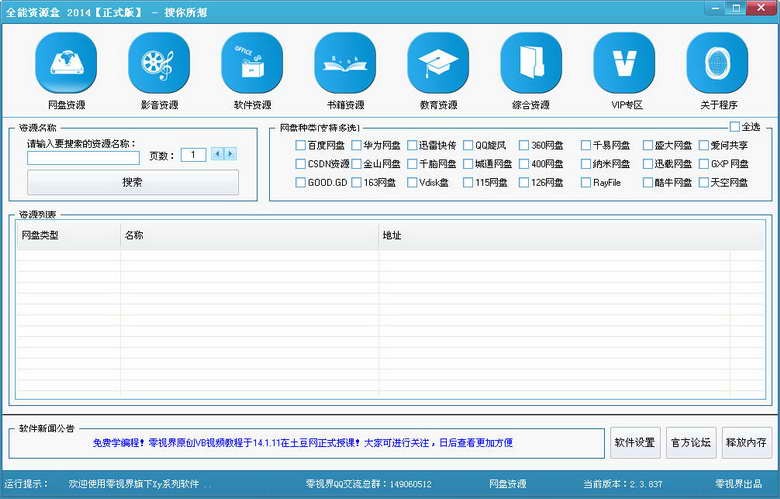The width and height of the screenshot is (780, 499).
Task: Check the 千脑网盘 checkbox
Action: 412,164
